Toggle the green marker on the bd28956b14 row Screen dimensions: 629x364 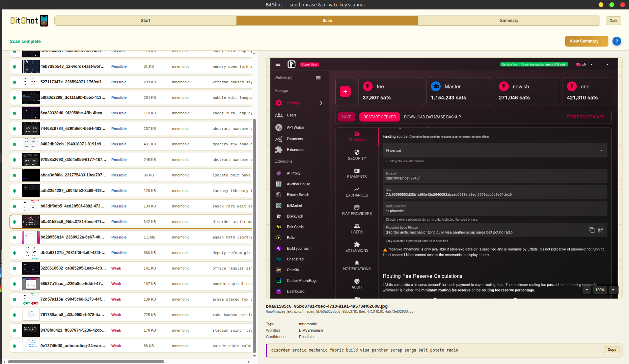click(x=15, y=237)
